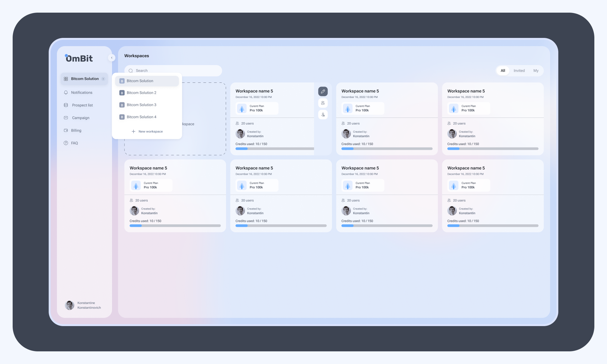Switch filter to Invited
This screenshot has width=607, height=364.
pyautogui.click(x=519, y=71)
